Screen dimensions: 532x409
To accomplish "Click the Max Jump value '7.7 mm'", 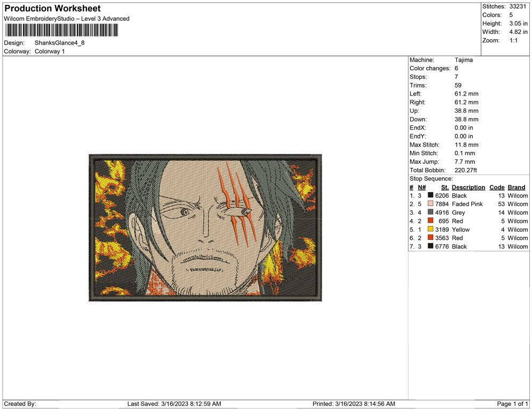I will [465, 162].
